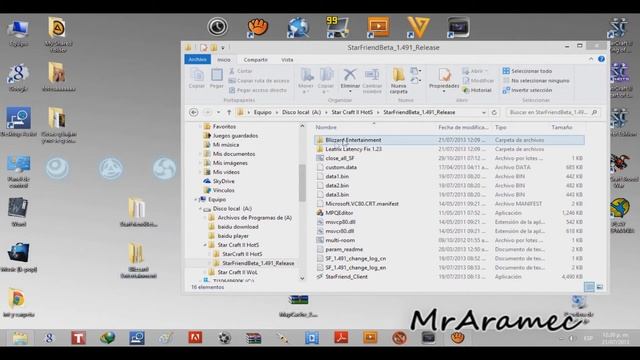The height and width of the screenshot is (360, 640).
Task: Switch to large icons view
Action: click(x=600, y=287)
